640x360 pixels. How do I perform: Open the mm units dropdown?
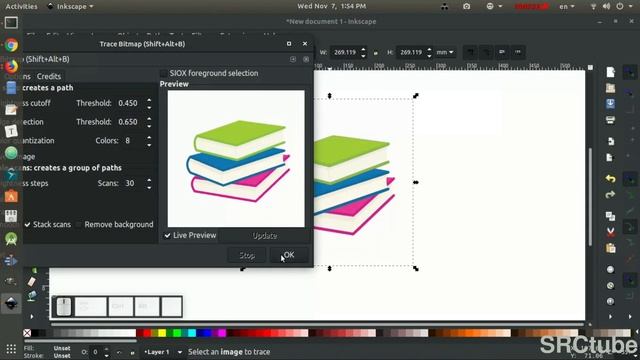coord(445,52)
